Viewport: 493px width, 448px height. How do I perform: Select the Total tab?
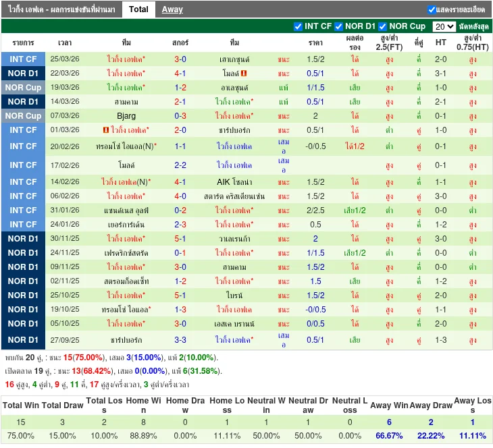click(138, 9)
